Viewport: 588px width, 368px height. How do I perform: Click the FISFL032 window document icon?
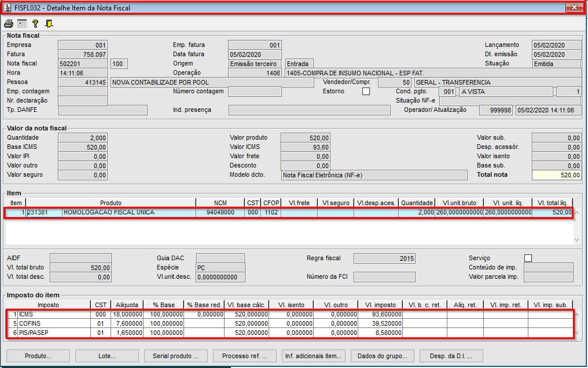point(8,8)
